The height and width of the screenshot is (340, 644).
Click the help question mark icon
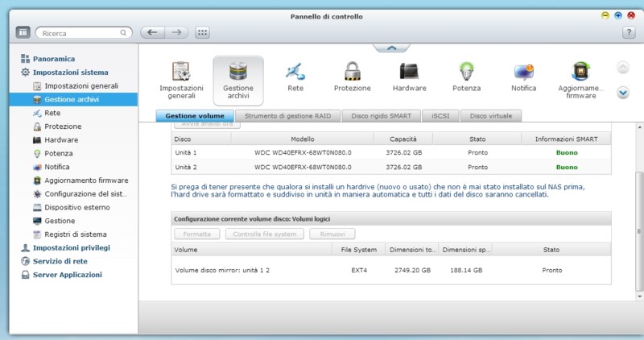tap(630, 33)
